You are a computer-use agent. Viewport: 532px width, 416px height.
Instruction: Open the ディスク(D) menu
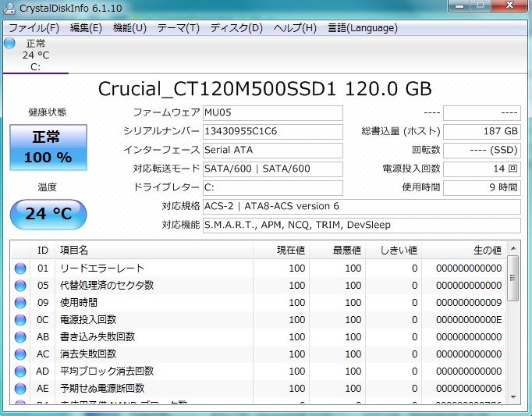(236, 28)
